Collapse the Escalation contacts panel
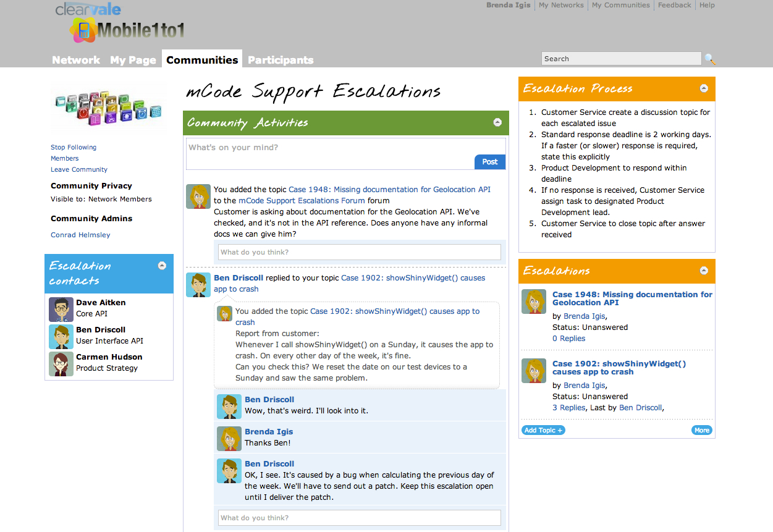The image size is (773, 532). (162, 266)
